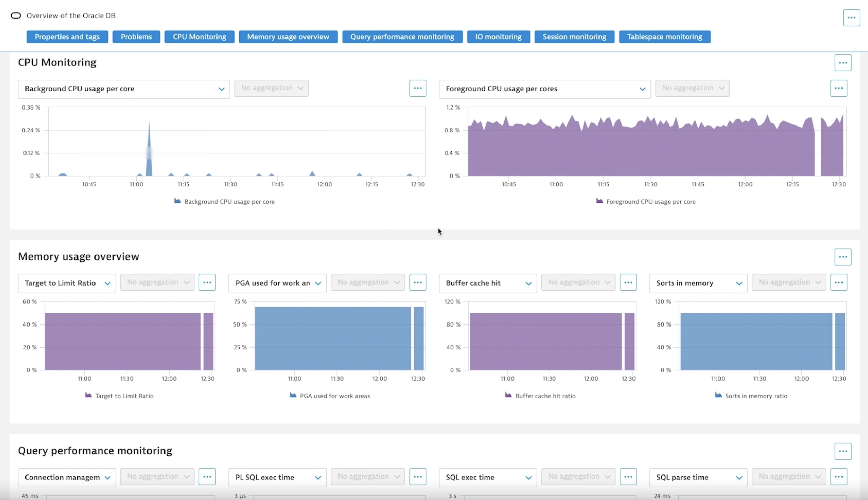Screen dimensions: 868x500
Task: Open Buffer cache hit chart options menu
Action: click(x=628, y=282)
